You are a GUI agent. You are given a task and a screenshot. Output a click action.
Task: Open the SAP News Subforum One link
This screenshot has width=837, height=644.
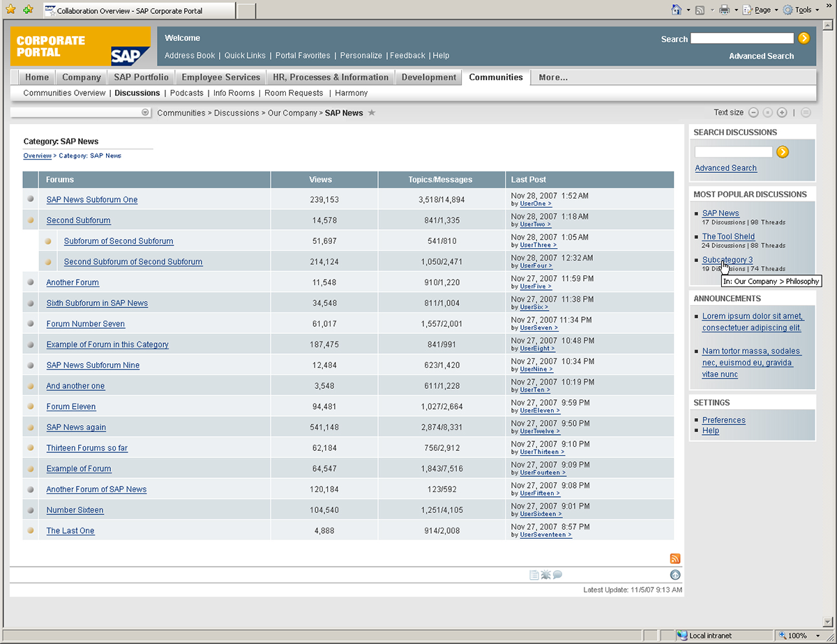92,199
